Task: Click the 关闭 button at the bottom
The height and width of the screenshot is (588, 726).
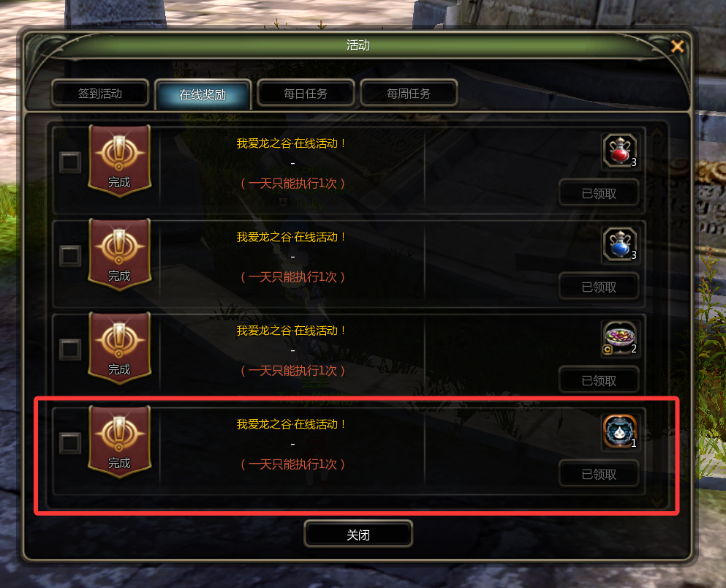Action: coord(358,535)
